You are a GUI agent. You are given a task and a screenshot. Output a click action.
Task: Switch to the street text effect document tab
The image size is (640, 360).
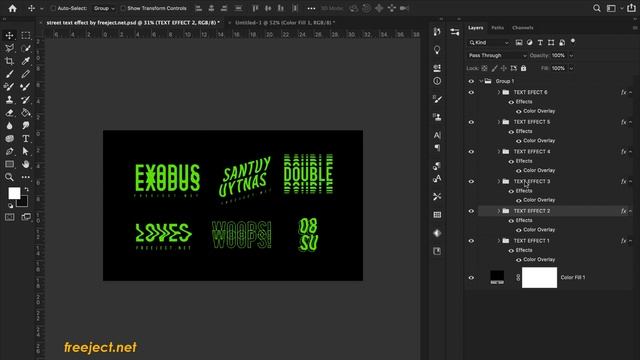[133, 23]
